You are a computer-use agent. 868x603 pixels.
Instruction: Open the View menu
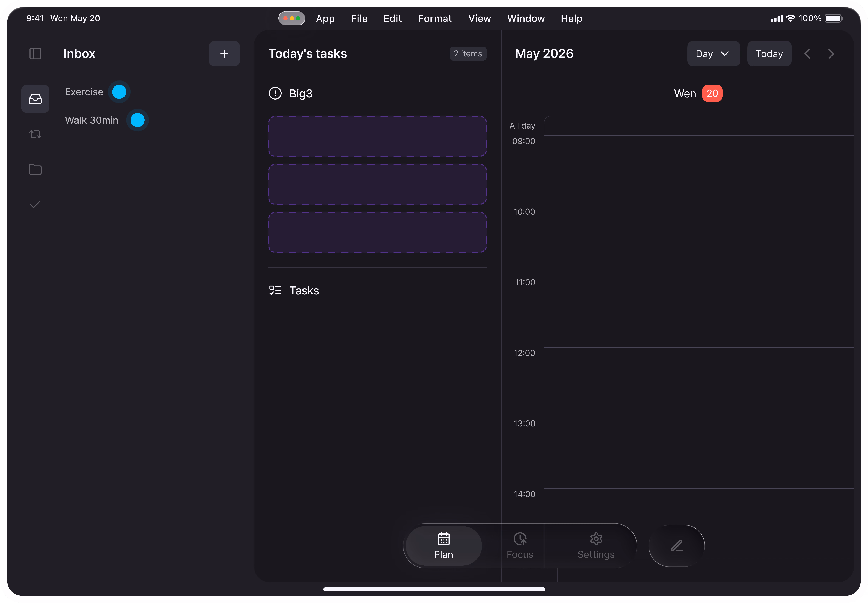pyautogui.click(x=480, y=19)
